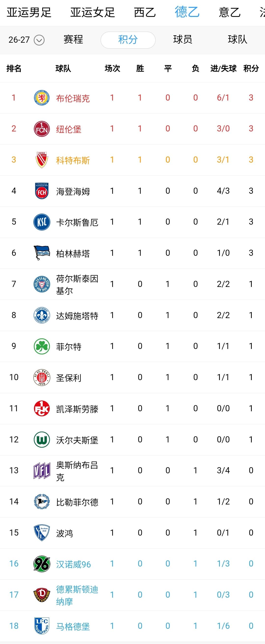
Task: Open the 球队 tab
Action: point(238,39)
